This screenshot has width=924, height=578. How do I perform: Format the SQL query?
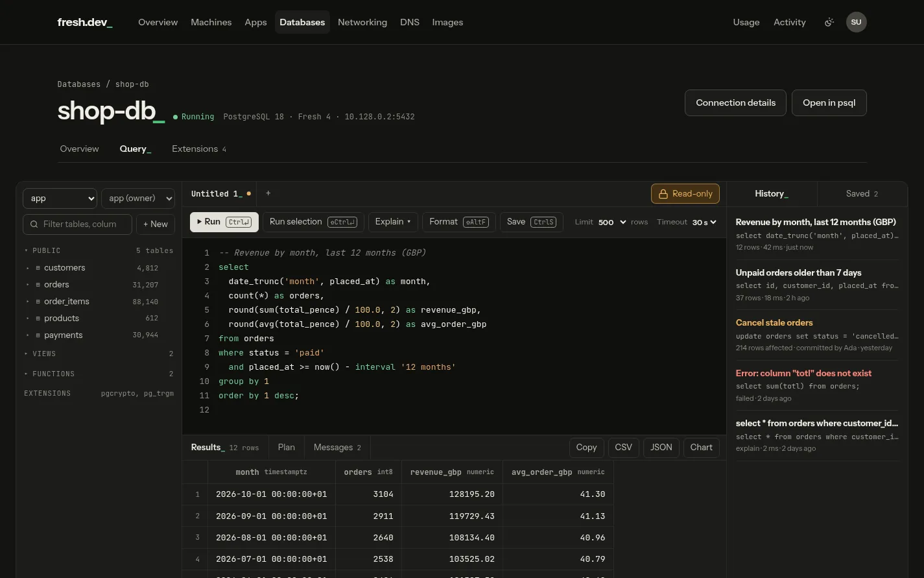click(x=459, y=222)
